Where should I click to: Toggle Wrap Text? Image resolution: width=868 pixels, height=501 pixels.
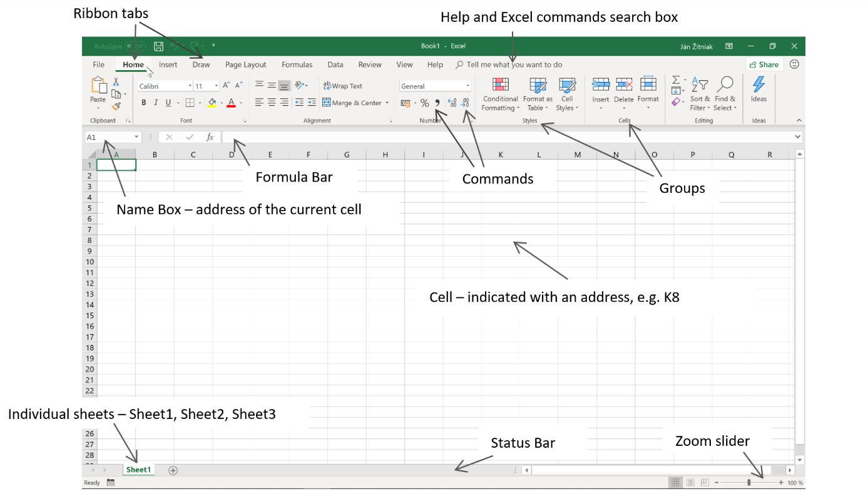(343, 86)
